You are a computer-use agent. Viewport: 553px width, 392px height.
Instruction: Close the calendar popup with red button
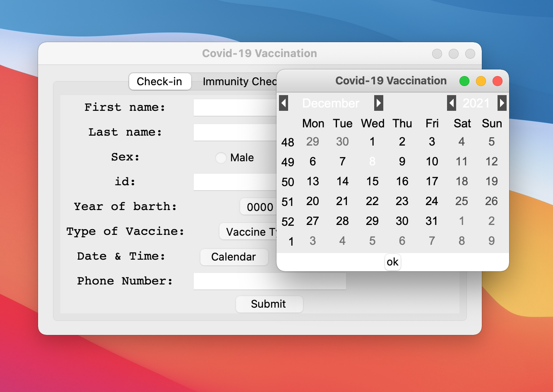[x=498, y=81]
